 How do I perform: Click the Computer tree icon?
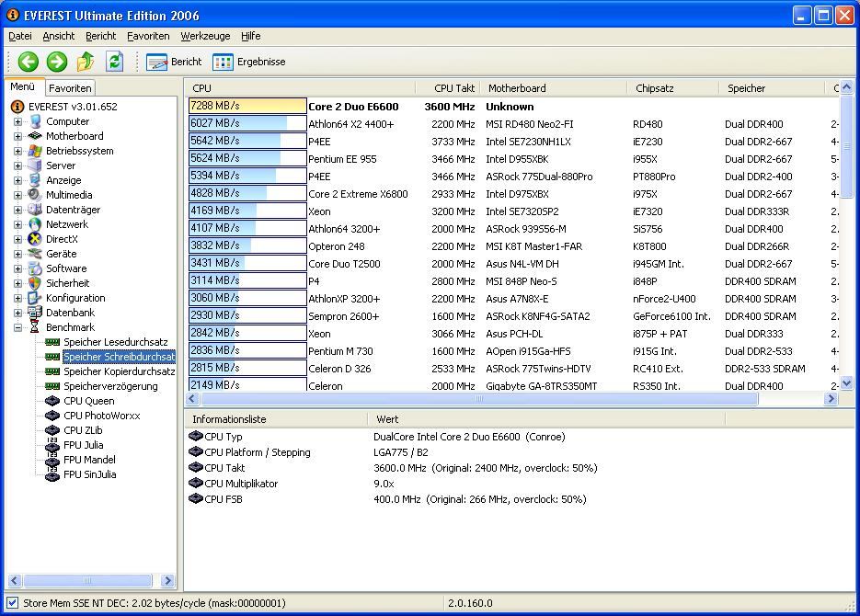tap(35, 121)
